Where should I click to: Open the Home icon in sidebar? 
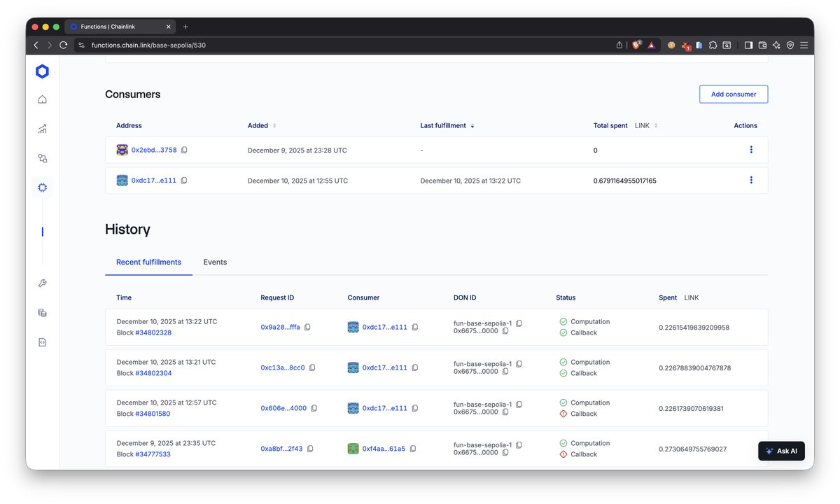pyautogui.click(x=42, y=99)
